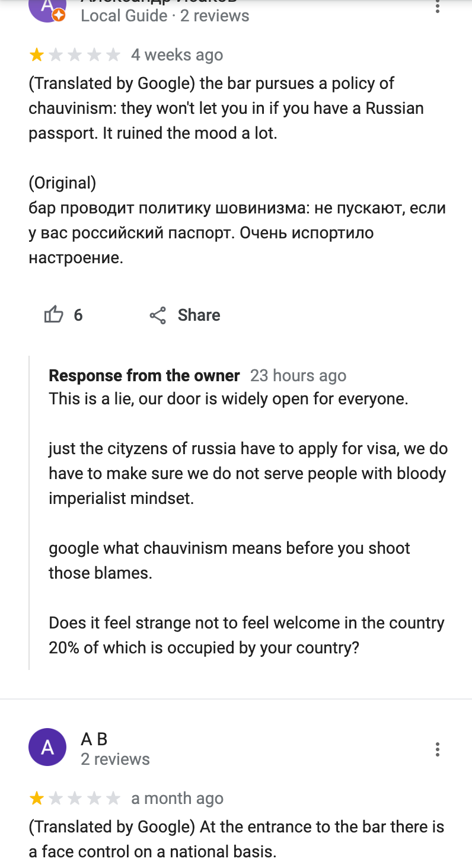This screenshot has width=472, height=868.
Task: Click the a month ago timestamp
Action: (177, 799)
